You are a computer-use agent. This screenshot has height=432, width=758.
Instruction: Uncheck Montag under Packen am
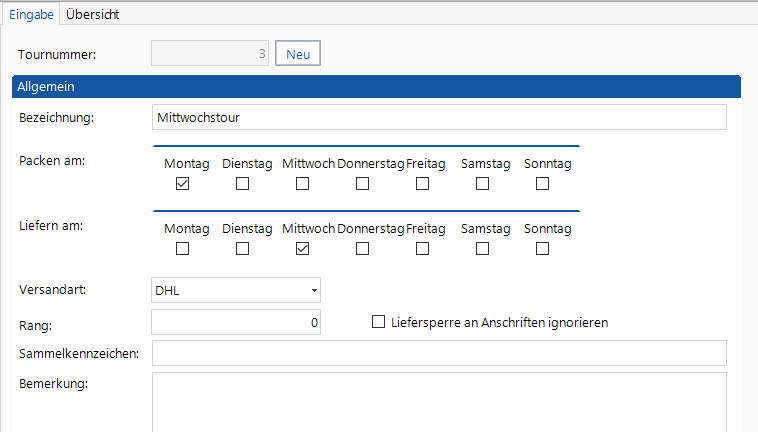pos(182,184)
